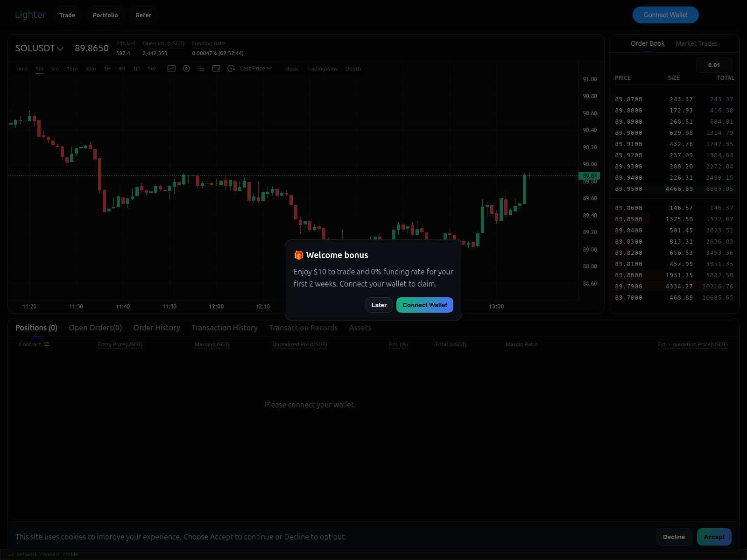Expand the Last Price dropdown
This screenshot has width=747, height=560.
point(254,68)
